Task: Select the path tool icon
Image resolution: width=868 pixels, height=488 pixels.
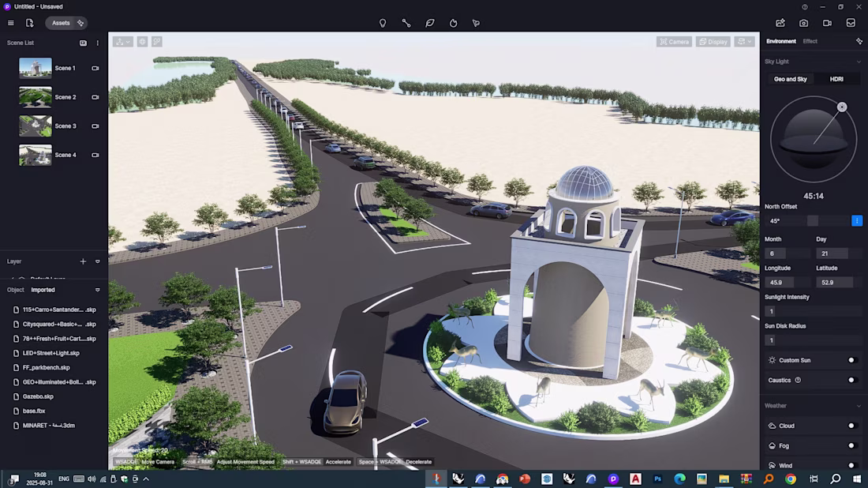Action: pos(406,23)
